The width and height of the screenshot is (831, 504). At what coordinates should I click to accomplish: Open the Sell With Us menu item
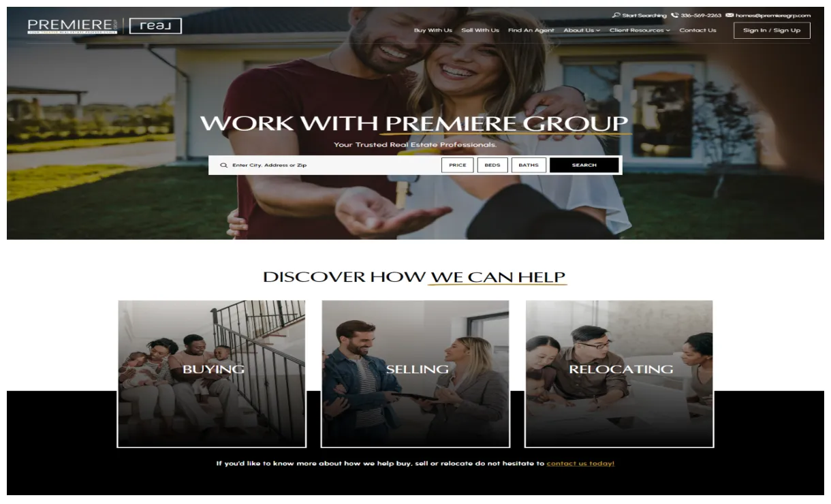click(x=480, y=30)
